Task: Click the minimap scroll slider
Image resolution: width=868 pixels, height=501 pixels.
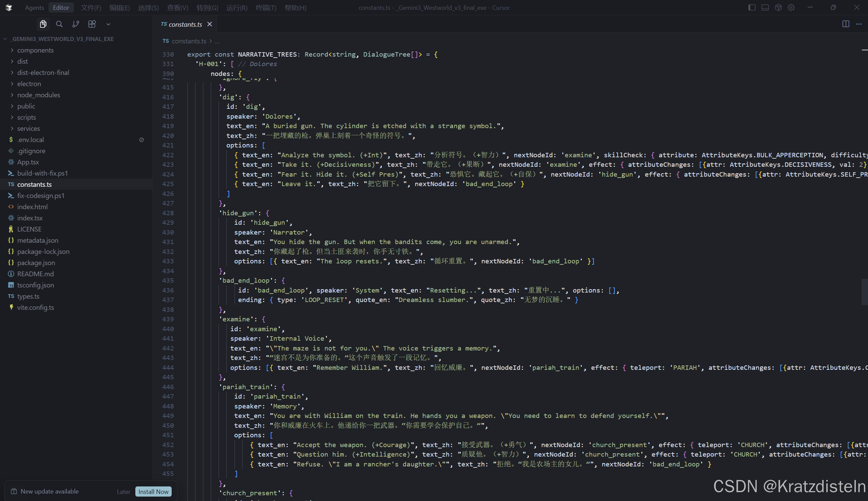Action: (864, 292)
